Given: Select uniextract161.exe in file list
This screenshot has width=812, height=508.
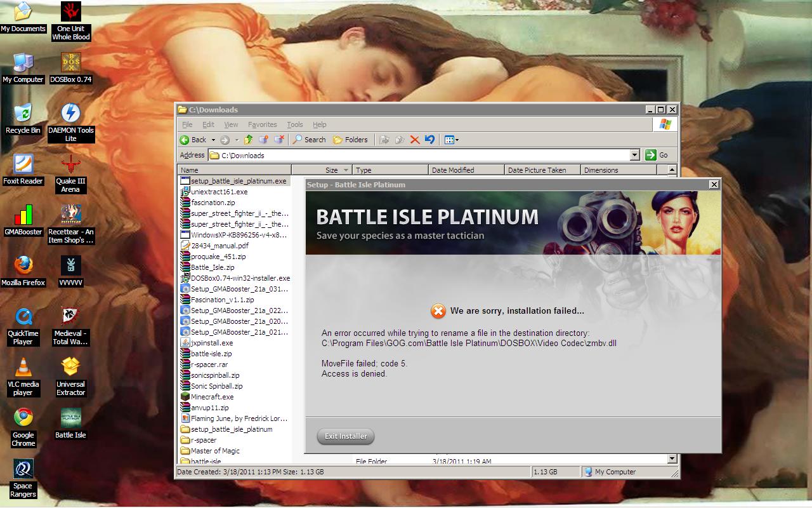Looking at the screenshot, I should pos(214,192).
